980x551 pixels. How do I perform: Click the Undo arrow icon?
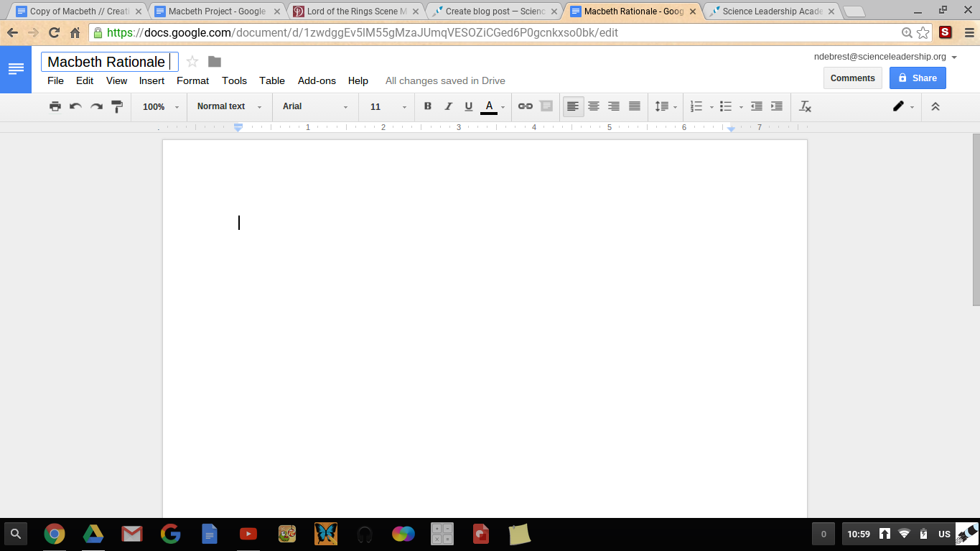75,106
